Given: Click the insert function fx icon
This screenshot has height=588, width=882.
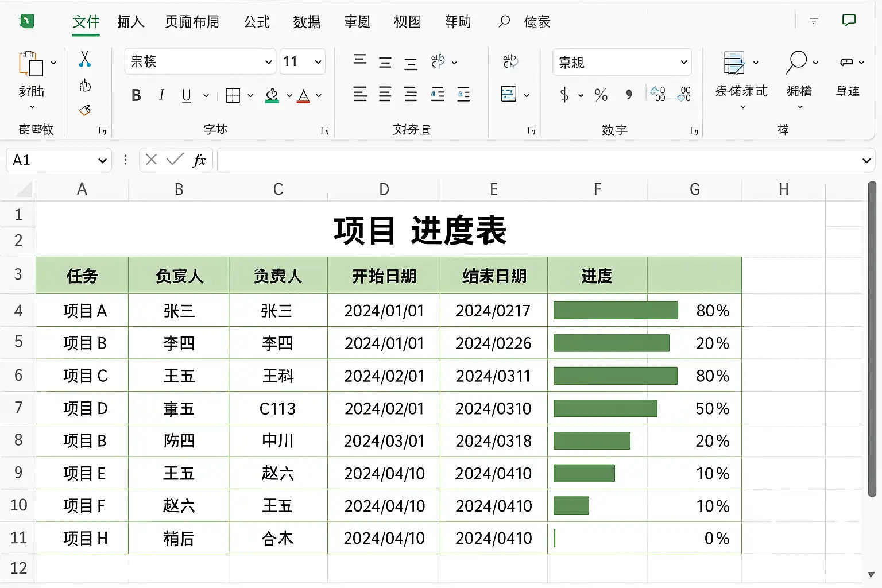Looking at the screenshot, I should point(199,160).
